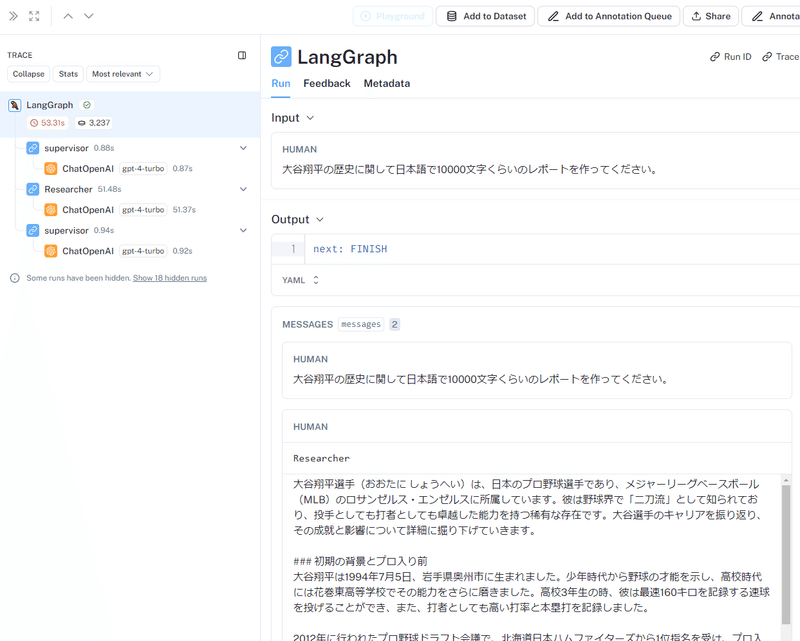Screen dimensions: 800x641
Task: Click the Researcher ChatOpenAI orange model icon
Action: [51, 210]
